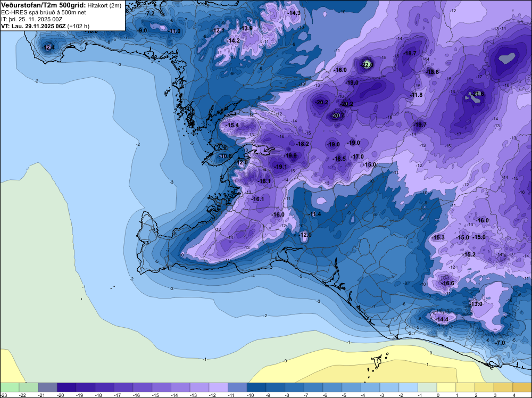Click the -18.6 temperature value
The image size is (532, 398).
click(432, 72)
